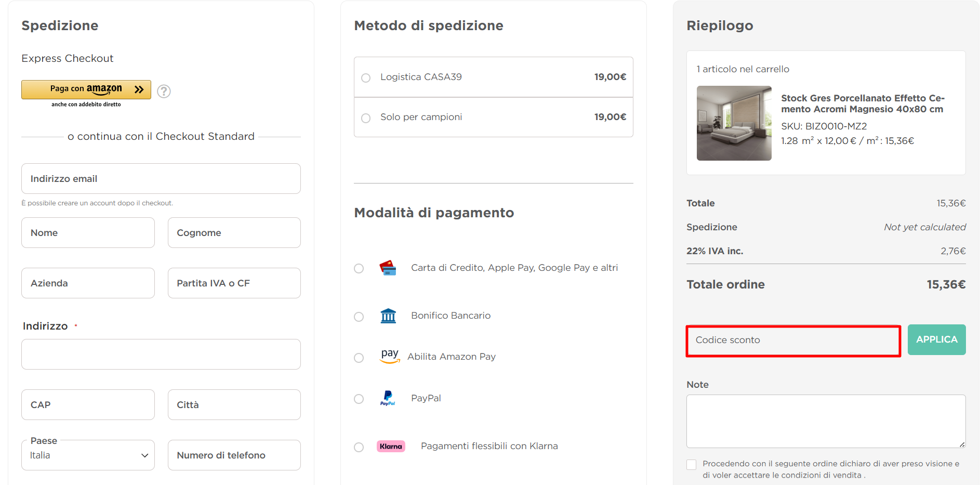Click the product bedroom thumbnail

pos(734,123)
